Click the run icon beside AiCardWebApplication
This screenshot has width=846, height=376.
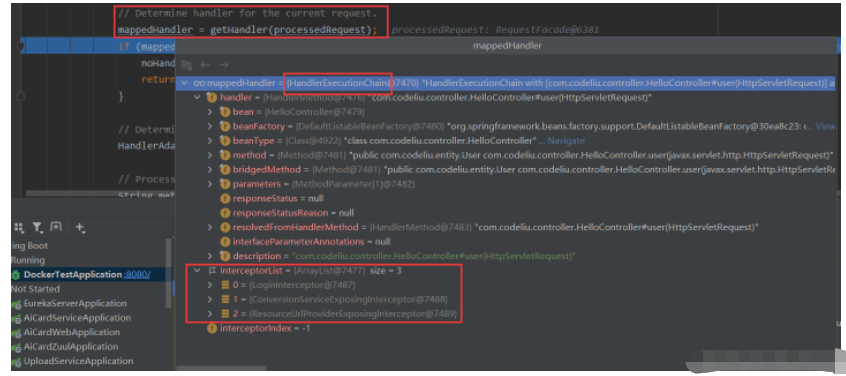(17, 332)
